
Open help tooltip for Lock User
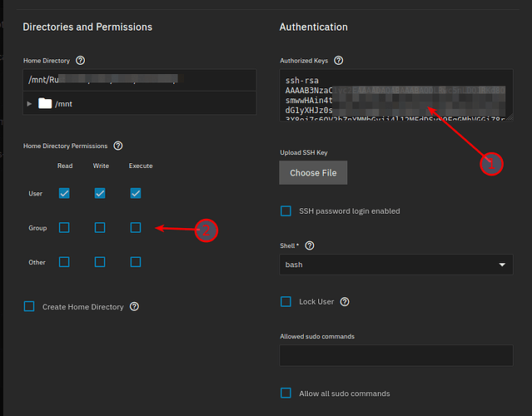point(345,302)
